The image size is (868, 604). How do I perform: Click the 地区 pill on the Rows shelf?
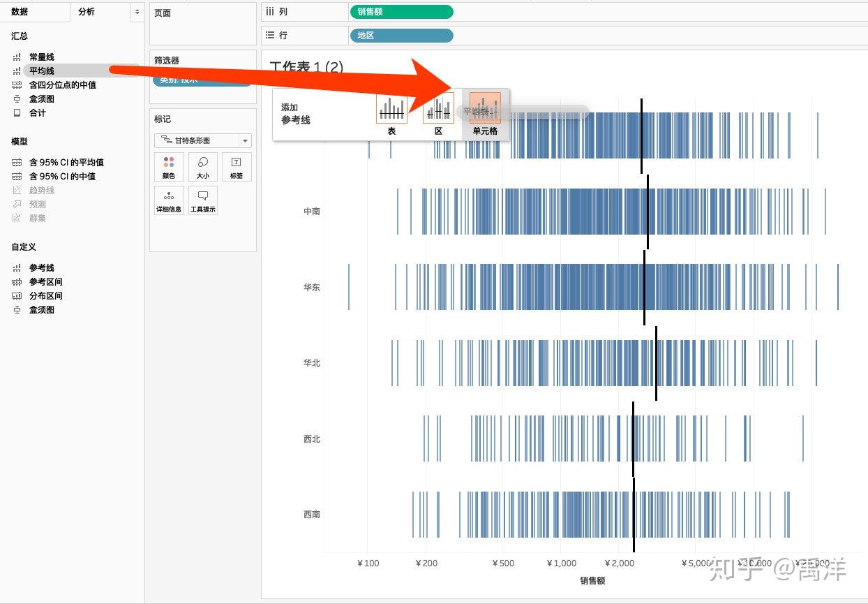click(x=401, y=35)
